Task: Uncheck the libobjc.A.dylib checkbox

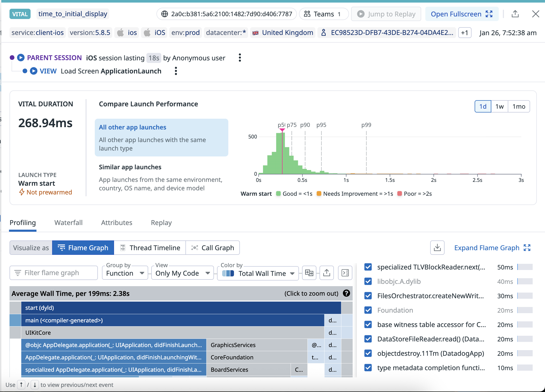Action: [x=368, y=282]
